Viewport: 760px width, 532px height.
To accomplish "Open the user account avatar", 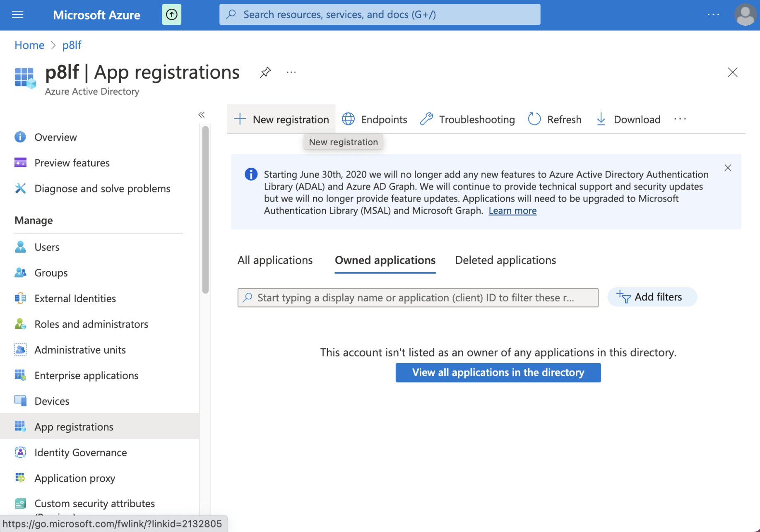I will tap(745, 15).
